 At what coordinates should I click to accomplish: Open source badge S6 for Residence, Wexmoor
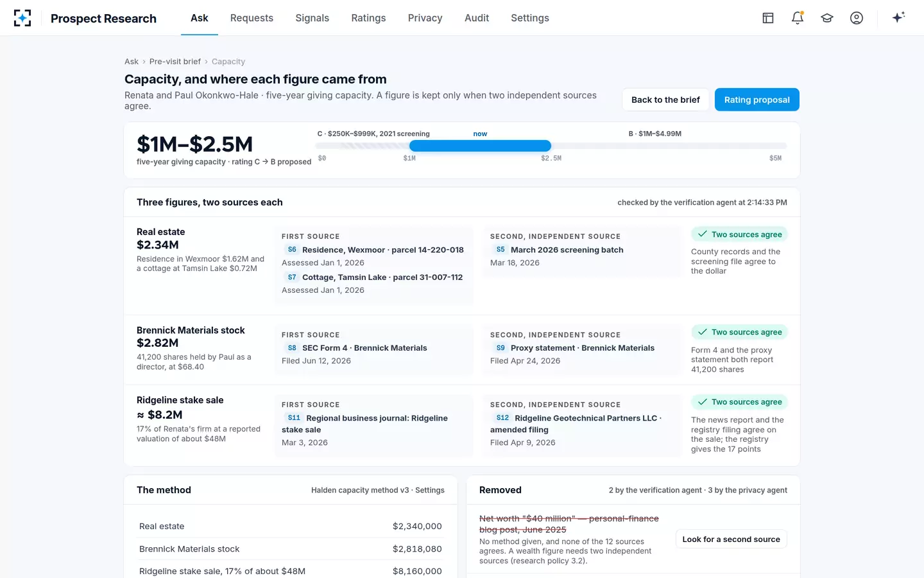(292, 250)
